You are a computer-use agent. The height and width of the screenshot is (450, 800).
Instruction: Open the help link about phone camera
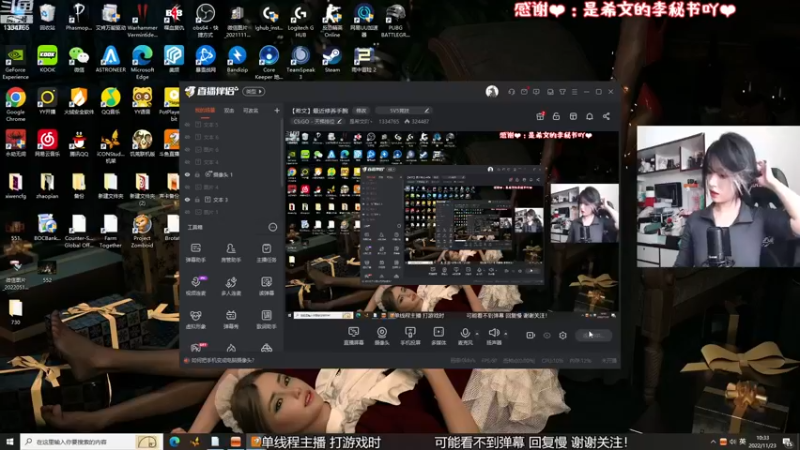click(223, 360)
